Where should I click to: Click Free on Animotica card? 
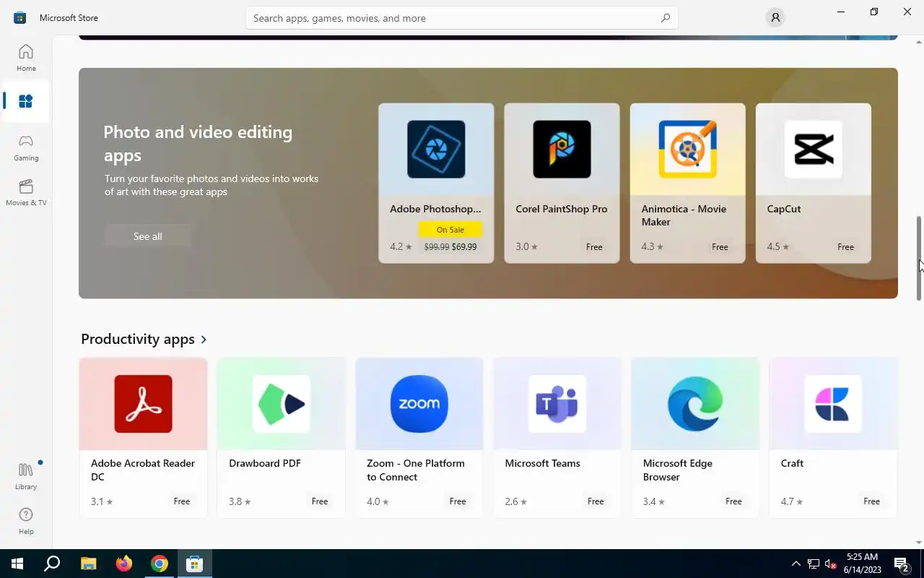[x=720, y=247]
